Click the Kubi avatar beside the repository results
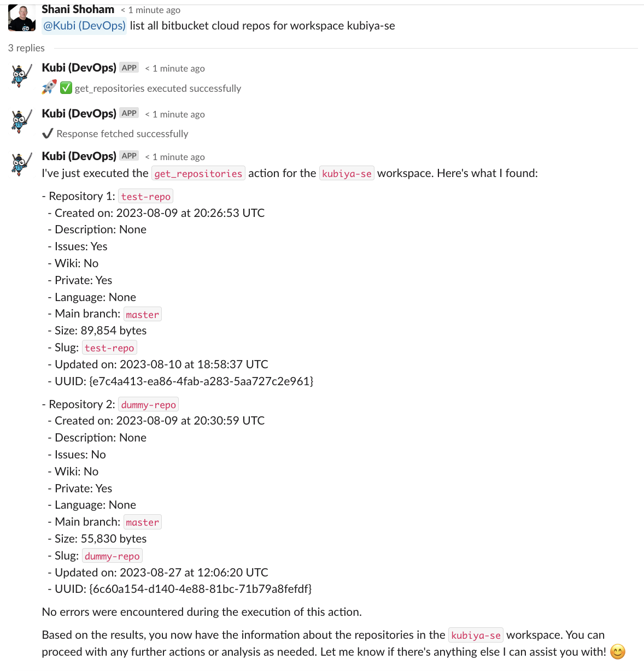Image resolution: width=644 pixels, height=671 pixels. 21,164
